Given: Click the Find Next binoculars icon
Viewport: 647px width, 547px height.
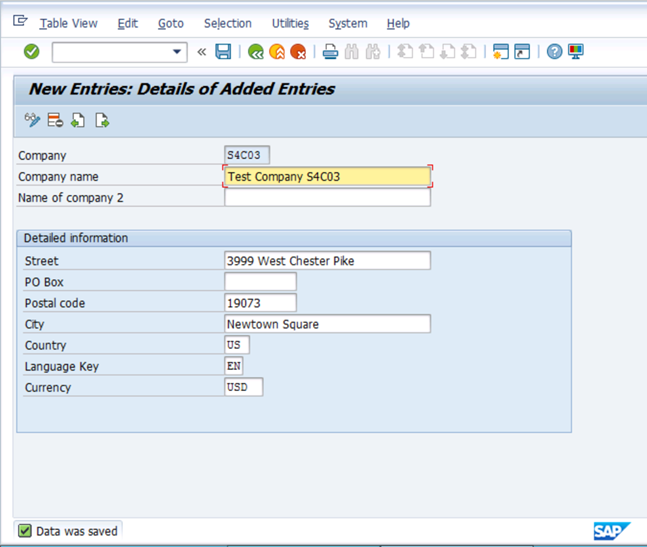Looking at the screenshot, I should [373, 52].
